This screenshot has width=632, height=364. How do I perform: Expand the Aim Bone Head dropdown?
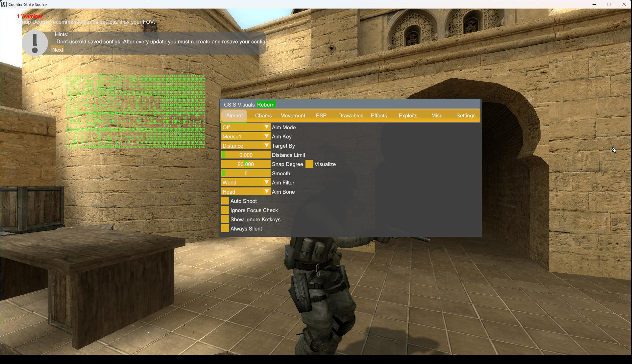click(x=246, y=192)
